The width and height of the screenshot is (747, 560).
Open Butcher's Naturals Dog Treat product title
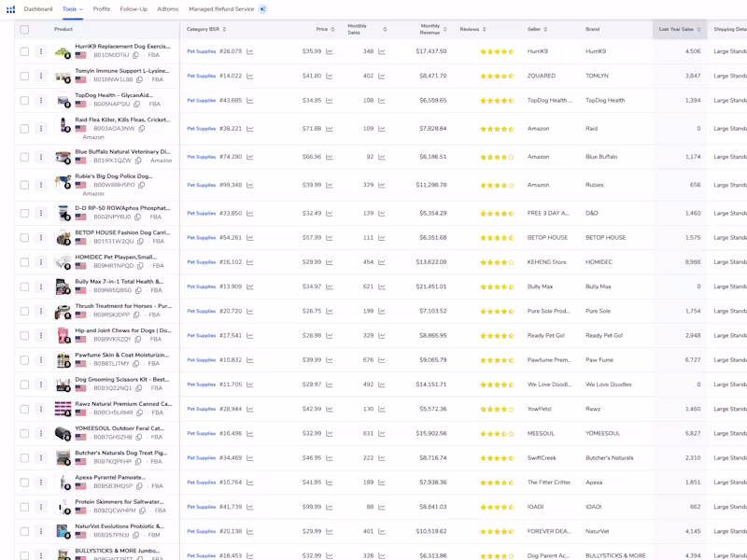(121, 453)
